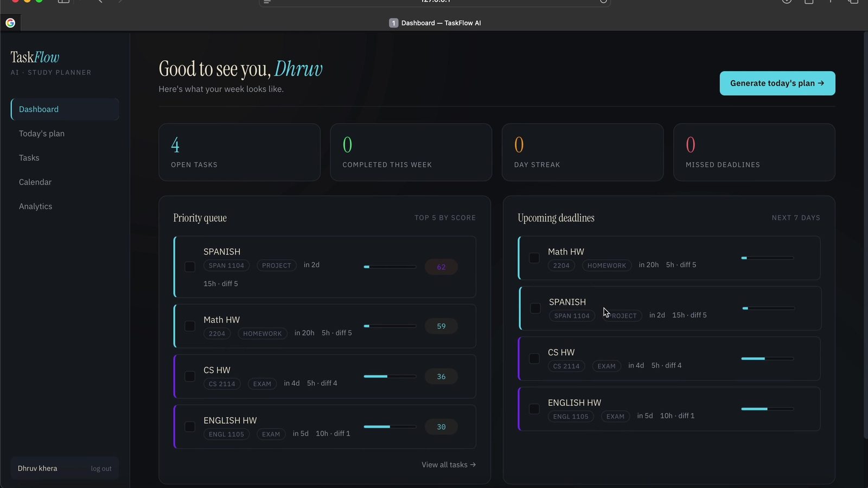Open the Dashboard sidebar item

click(65, 109)
